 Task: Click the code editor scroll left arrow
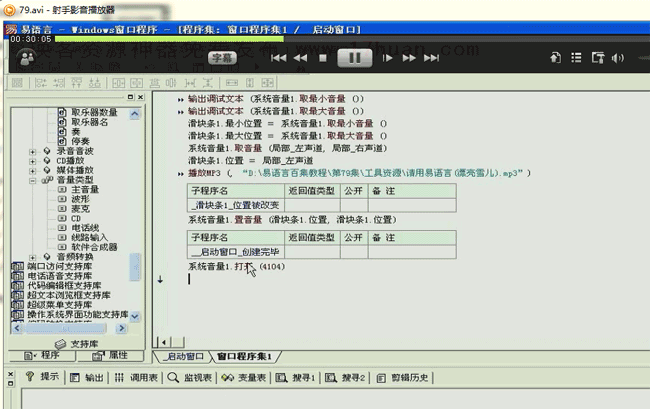point(164,342)
